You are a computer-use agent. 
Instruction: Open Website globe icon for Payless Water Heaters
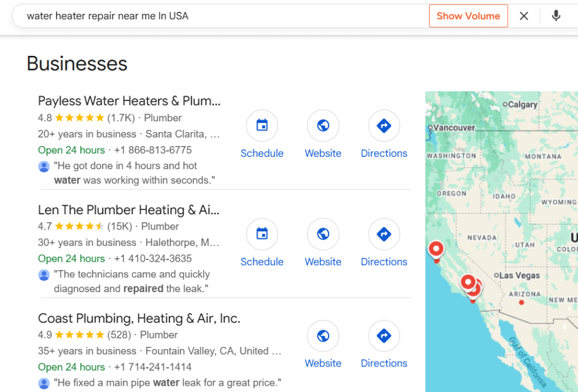point(323,125)
